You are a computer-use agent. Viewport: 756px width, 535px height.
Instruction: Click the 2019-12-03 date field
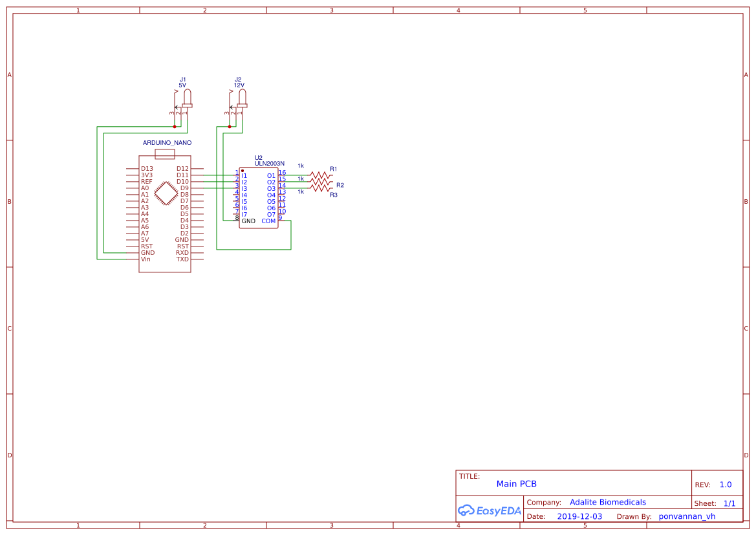579,516
